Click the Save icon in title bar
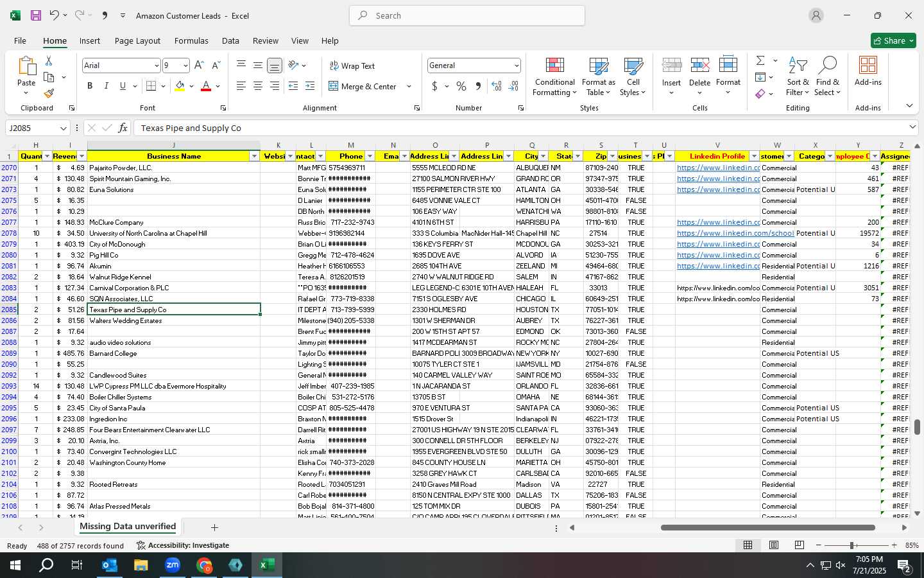The image size is (924, 578). tap(36, 15)
